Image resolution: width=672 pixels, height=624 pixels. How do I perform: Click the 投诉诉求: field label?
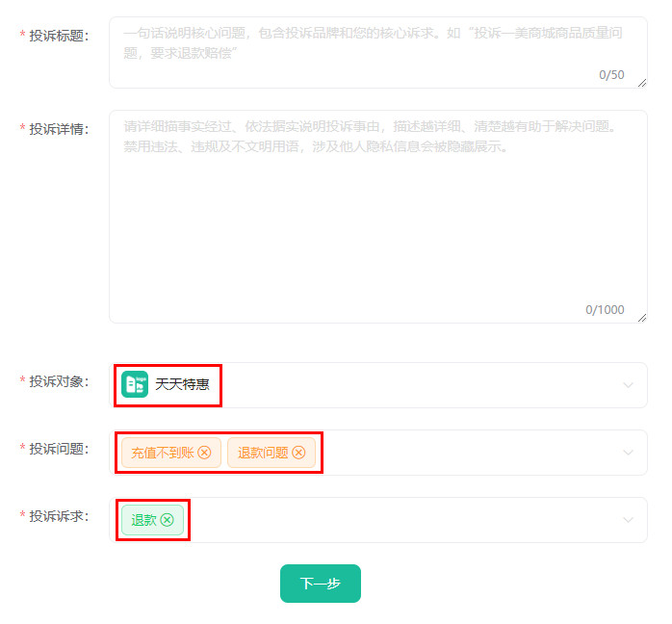(59, 516)
